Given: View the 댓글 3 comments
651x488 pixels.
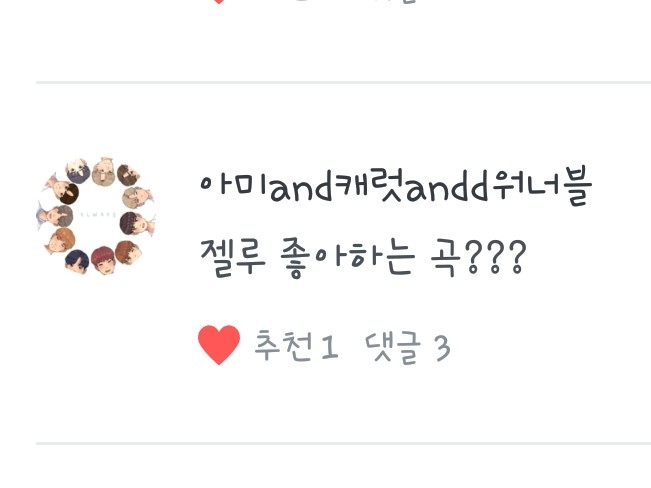Looking at the screenshot, I should point(407,348).
